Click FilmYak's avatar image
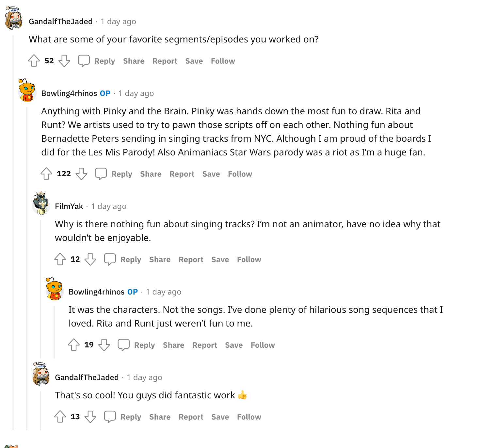The height and width of the screenshot is (448, 480). [41, 204]
